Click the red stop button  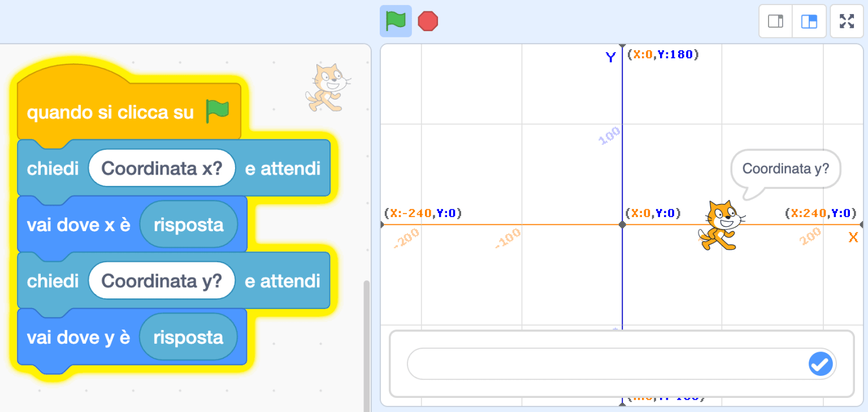point(428,21)
